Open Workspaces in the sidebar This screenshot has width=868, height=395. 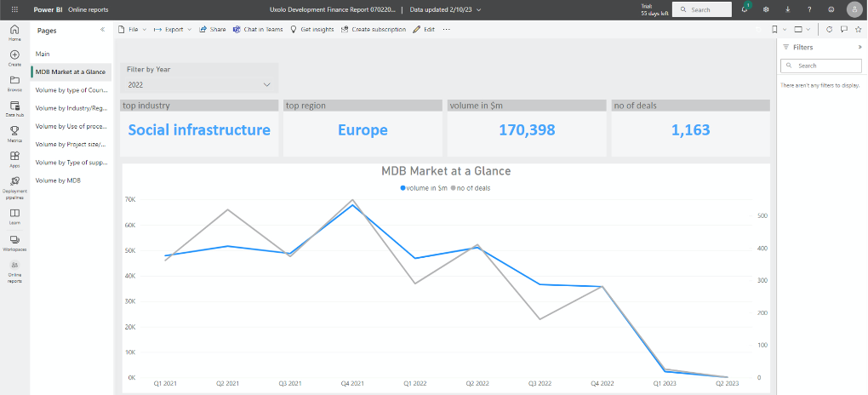coord(15,243)
